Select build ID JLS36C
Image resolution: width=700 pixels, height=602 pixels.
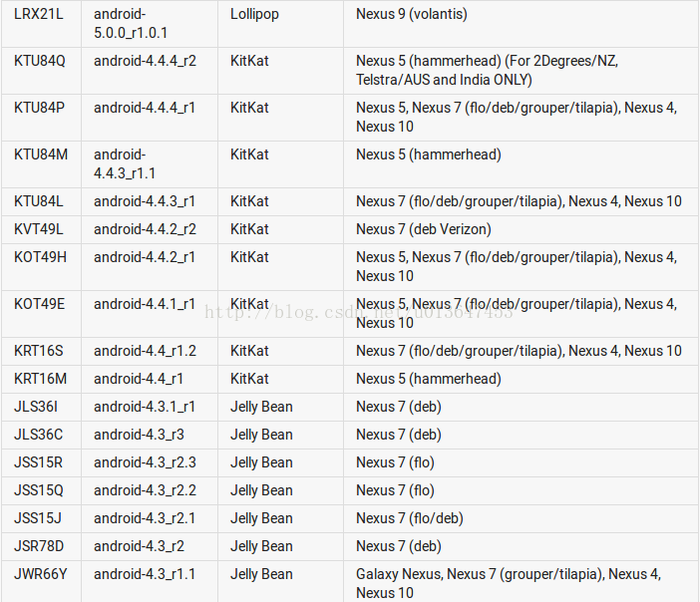[39, 435]
